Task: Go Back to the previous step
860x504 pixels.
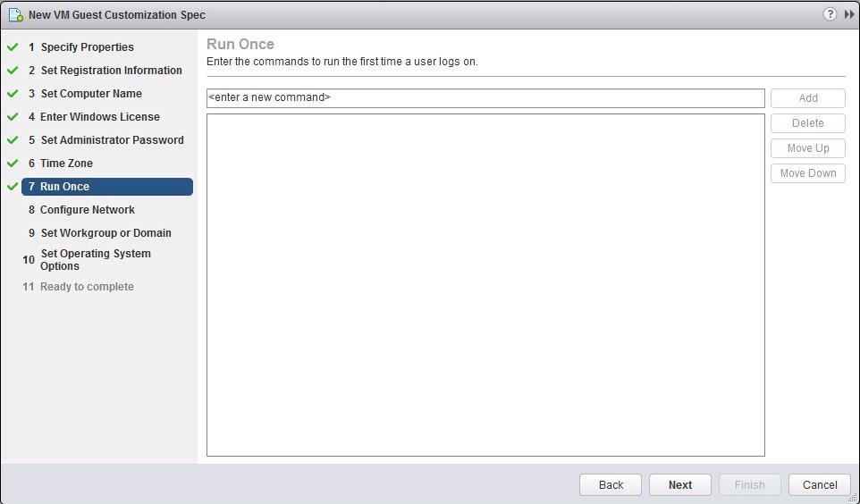Action: point(611,485)
